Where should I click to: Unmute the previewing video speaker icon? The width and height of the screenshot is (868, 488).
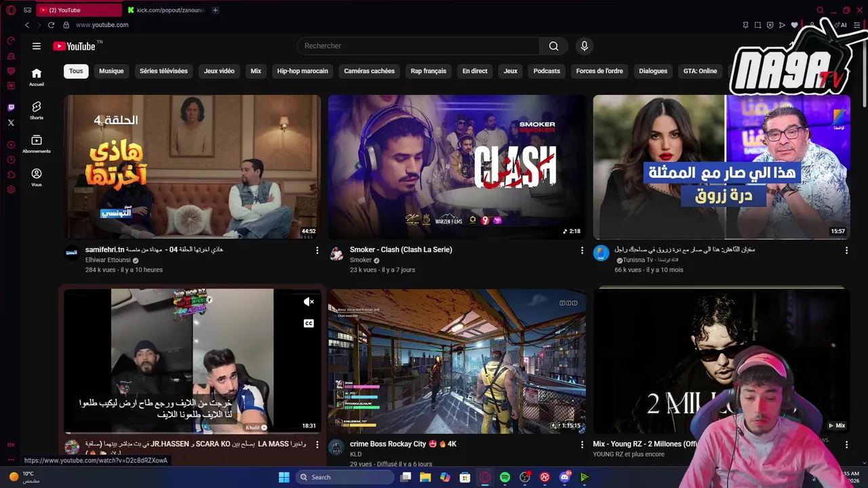coord(309,302)
